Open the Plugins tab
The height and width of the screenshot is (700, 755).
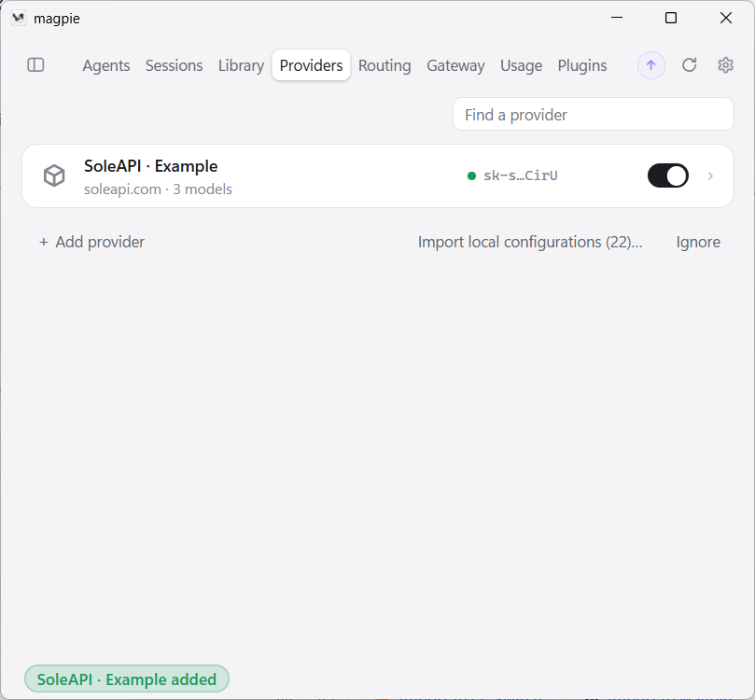pyautogui.click(x=582, y=65)
